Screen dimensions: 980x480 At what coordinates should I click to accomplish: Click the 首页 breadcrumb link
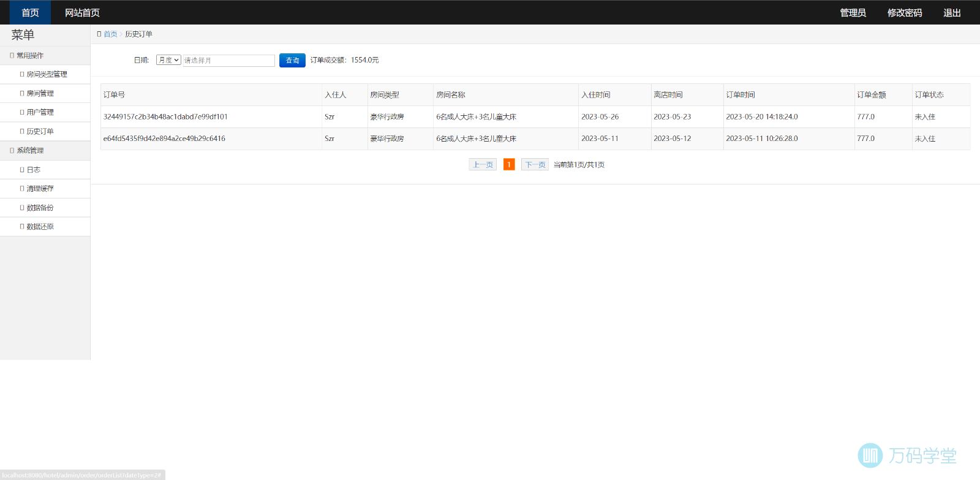point(110,34)
